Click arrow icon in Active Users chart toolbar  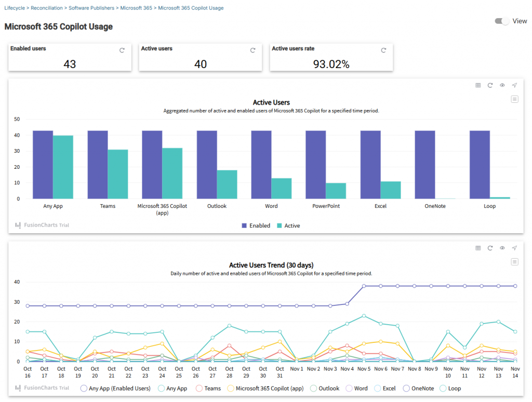click(514, 85)
